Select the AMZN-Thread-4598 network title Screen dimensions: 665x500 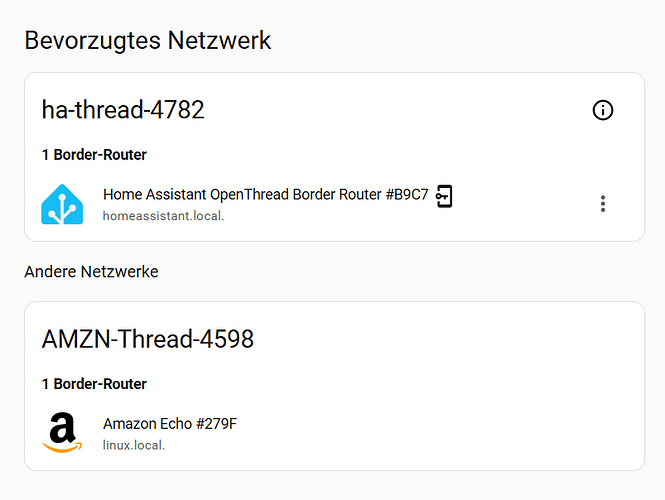tap(148, 339)
